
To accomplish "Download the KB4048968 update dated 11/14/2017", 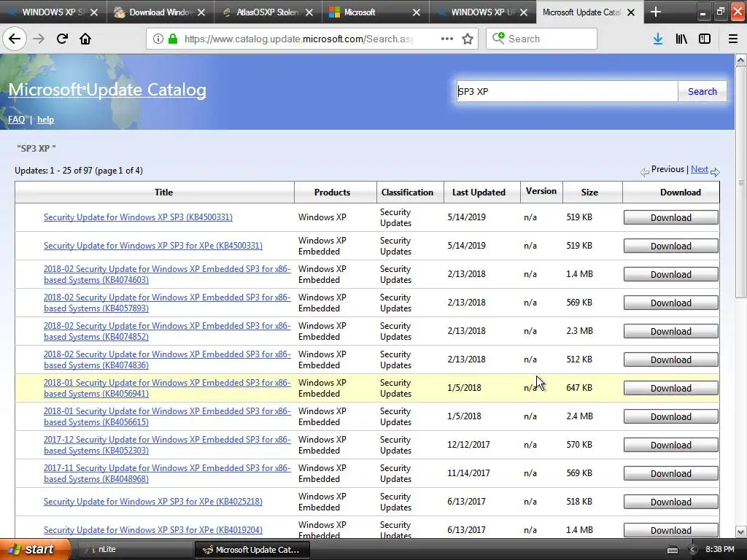I will [671, 474].
